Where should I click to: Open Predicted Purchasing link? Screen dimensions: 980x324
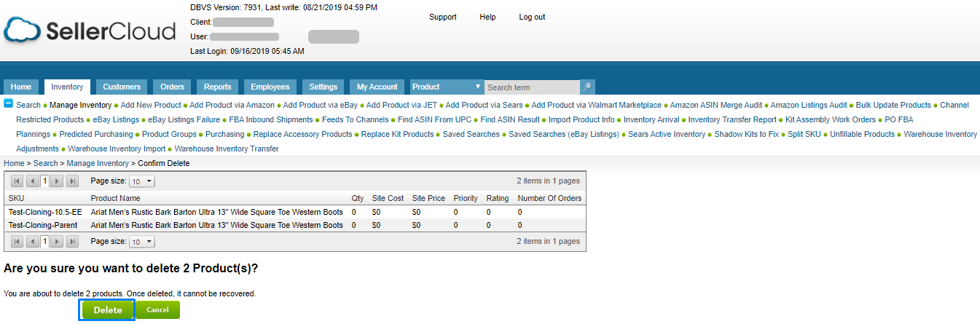tap(96, 134)
